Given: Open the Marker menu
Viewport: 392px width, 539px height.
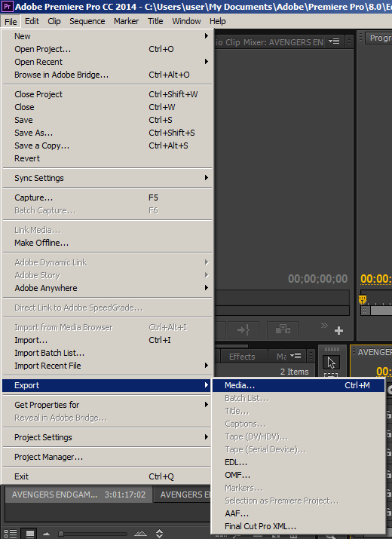Looking at the screenshot, I should pyautogui.click(x=126, y=21).
